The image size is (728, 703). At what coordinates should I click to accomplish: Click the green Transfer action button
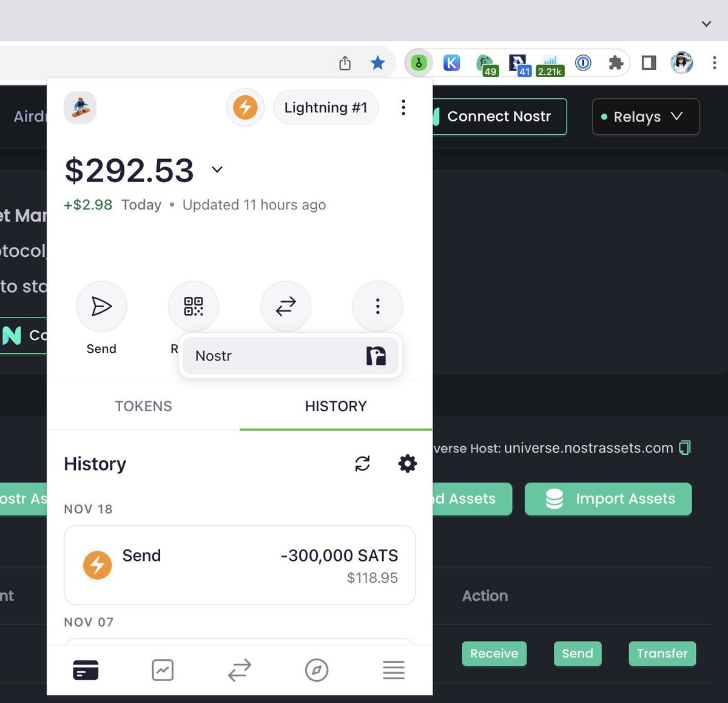tap(662, 654)
